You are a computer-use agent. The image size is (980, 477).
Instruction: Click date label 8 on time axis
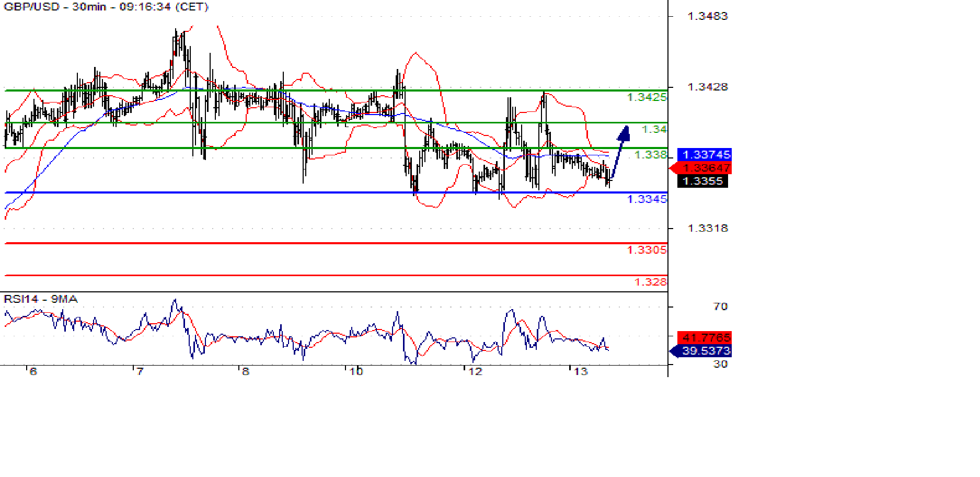[245, 371]
